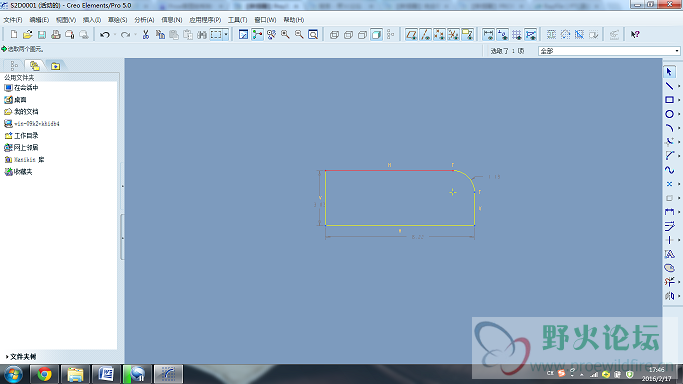Select the Circle sketch tool
Image resolution: width=683 pixels, height=384 pixels.
pos(669,114)
